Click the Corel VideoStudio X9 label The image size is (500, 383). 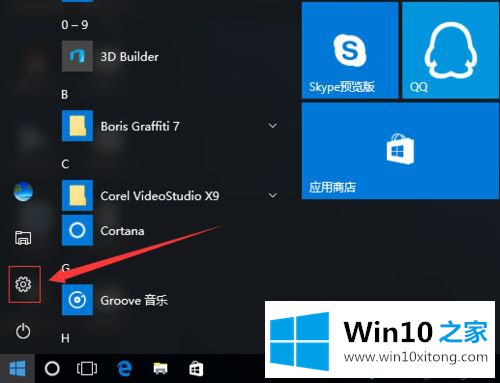(x=160, y=196)
